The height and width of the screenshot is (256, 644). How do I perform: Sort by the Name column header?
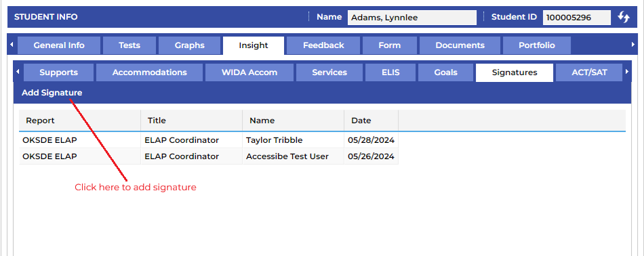[294, 121]
